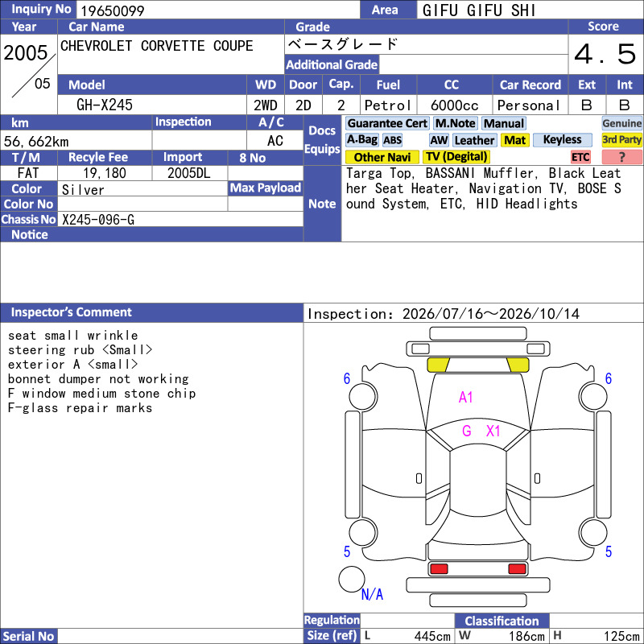Select the ABS equipment badge
This screenshot has width=644, height=644.
[x=392, y=140]
